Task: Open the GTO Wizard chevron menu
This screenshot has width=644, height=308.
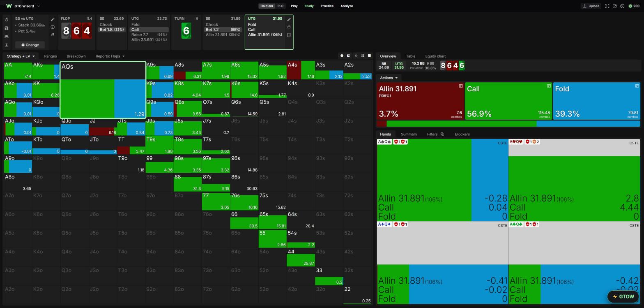Action: tap(39, 6)
